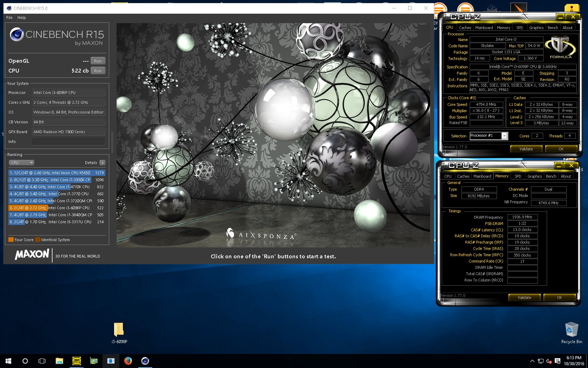Select the blue gauge desktop icon
588x368 pixels.
tap(492, 9)
